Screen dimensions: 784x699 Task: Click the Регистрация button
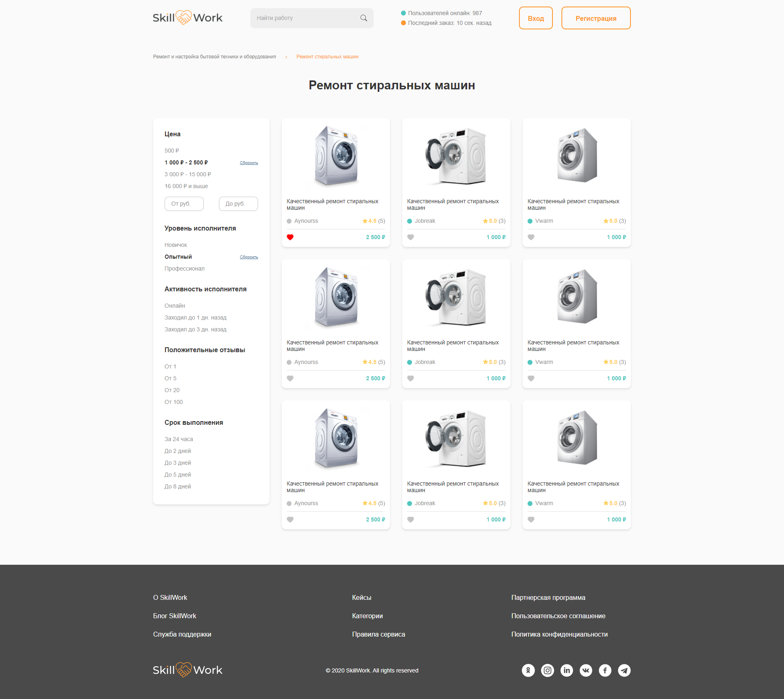coord(596,18)
